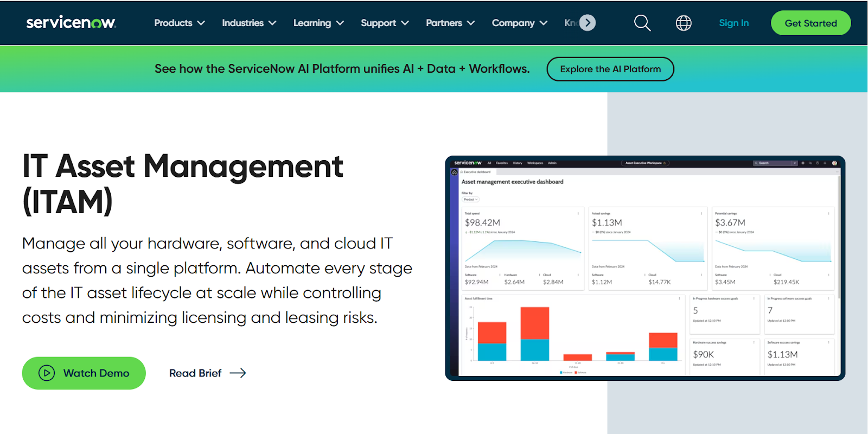Click the arrow next to Read Brief
This screenshot has width=868, height=434.
(238, 373)
